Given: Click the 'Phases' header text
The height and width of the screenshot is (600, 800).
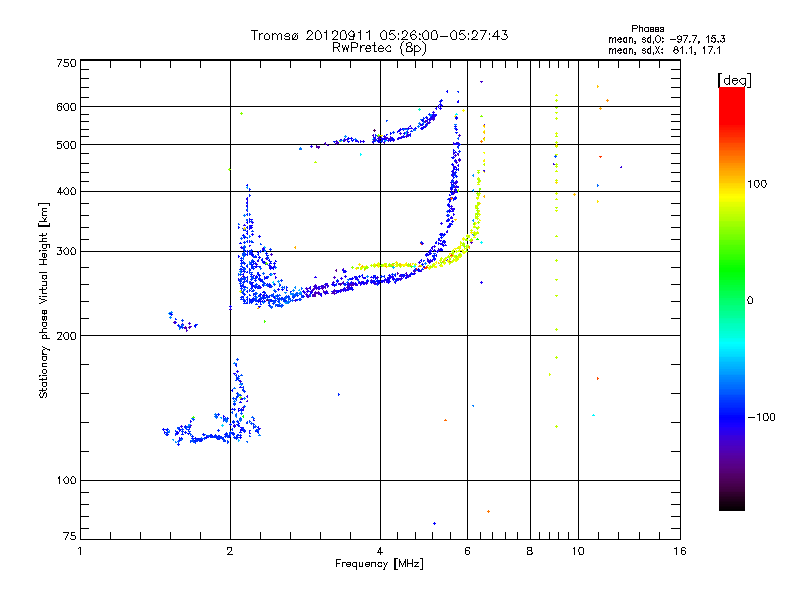Looking at the screenshot, I should (647, 29).
